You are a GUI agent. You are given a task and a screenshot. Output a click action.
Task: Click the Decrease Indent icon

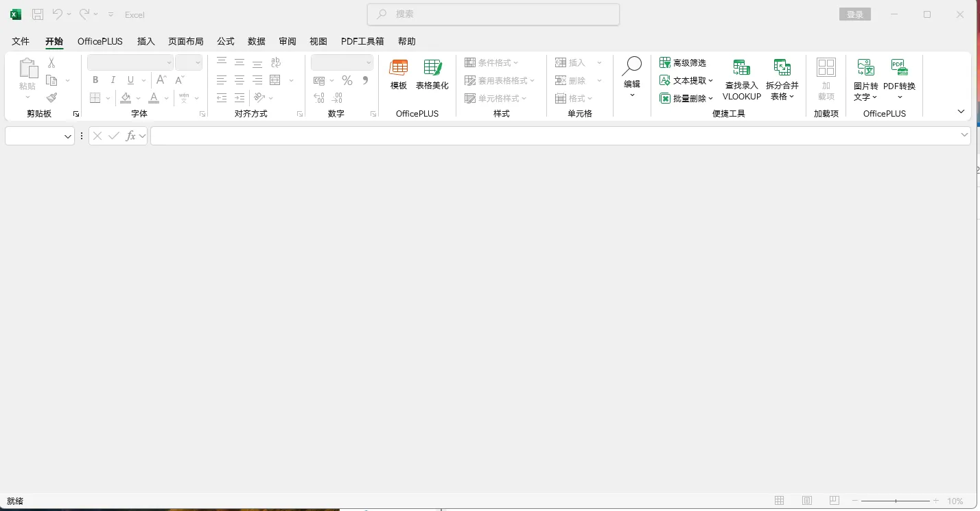coord(222,98)
